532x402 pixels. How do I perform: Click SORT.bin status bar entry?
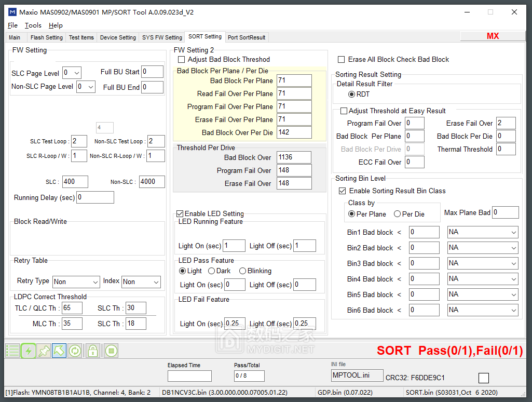click(452, 393)
